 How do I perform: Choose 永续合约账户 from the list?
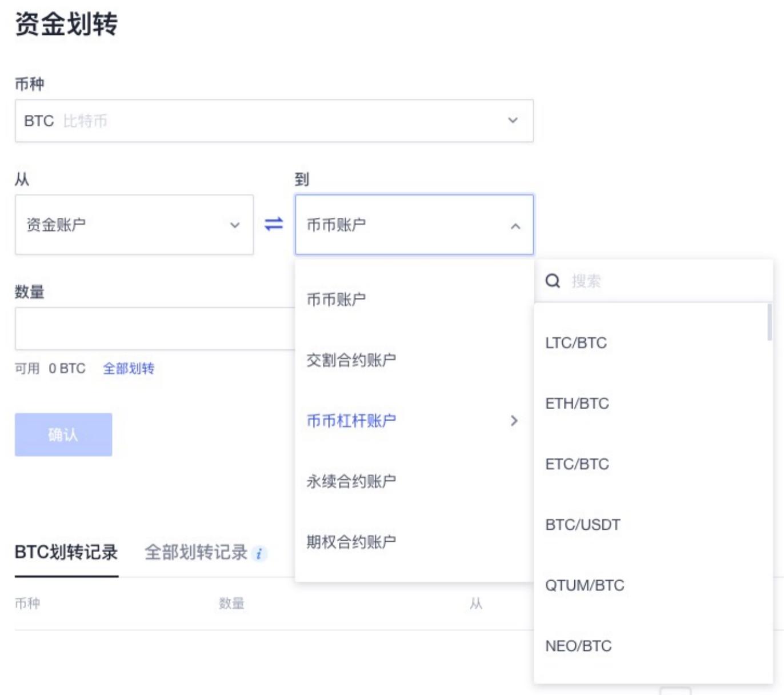(x=351, y=481)
